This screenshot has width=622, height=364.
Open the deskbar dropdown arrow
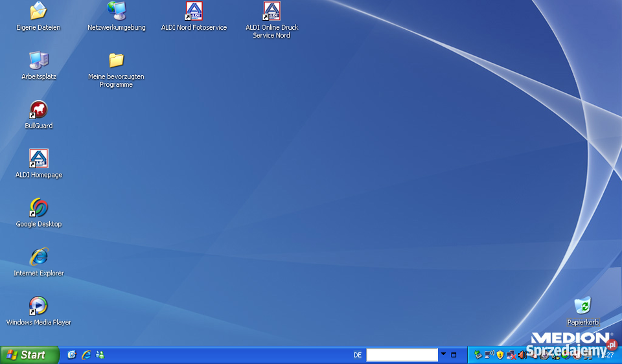[x=443, y=354]
